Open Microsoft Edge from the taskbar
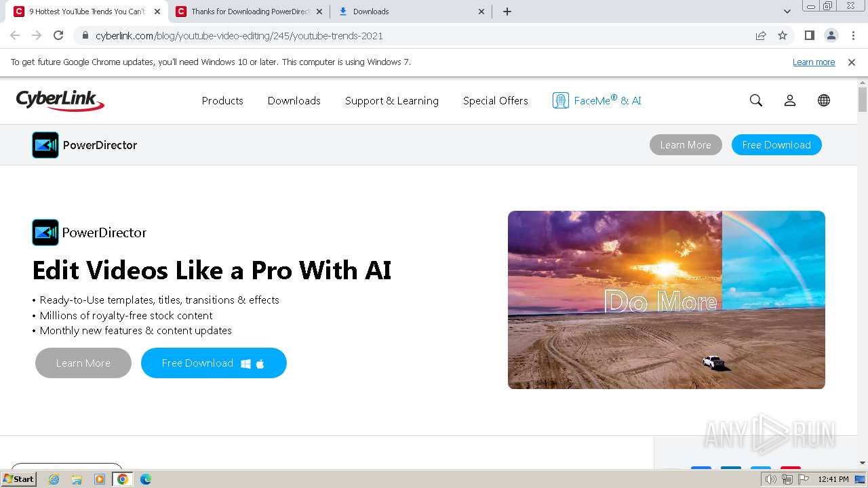Viewport: 868px width, 488px height. point(145,479)
